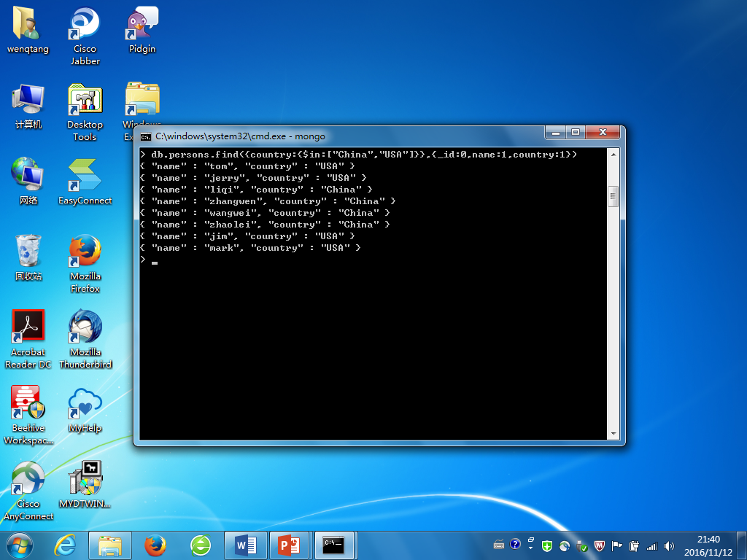Open File Explorer from taskbar

(109, 545)
